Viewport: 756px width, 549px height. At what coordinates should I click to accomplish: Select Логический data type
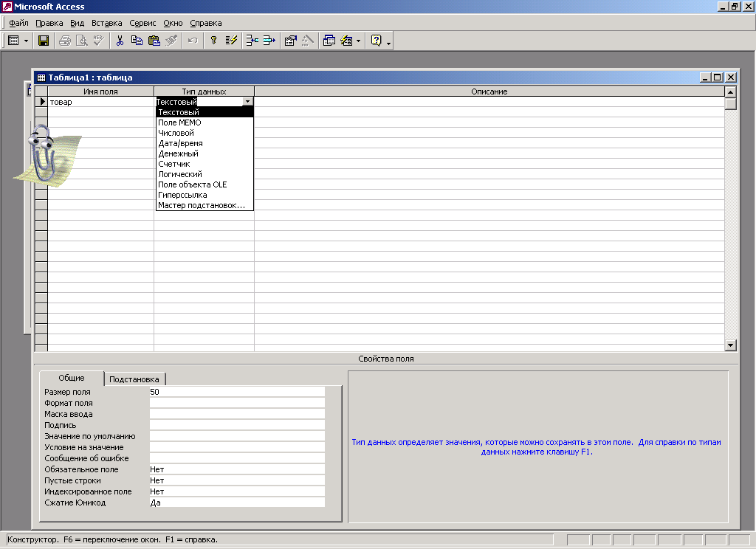tap(205, 174)
